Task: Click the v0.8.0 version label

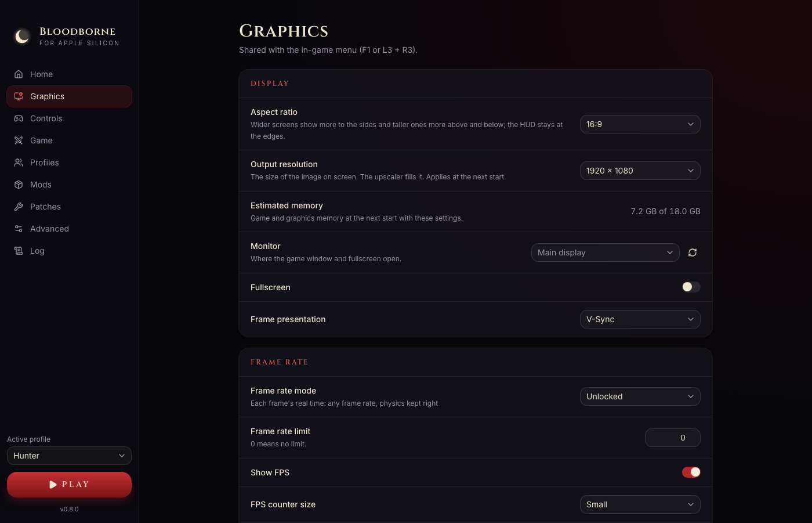Action: pyautogui.click(x=70, y=509)
